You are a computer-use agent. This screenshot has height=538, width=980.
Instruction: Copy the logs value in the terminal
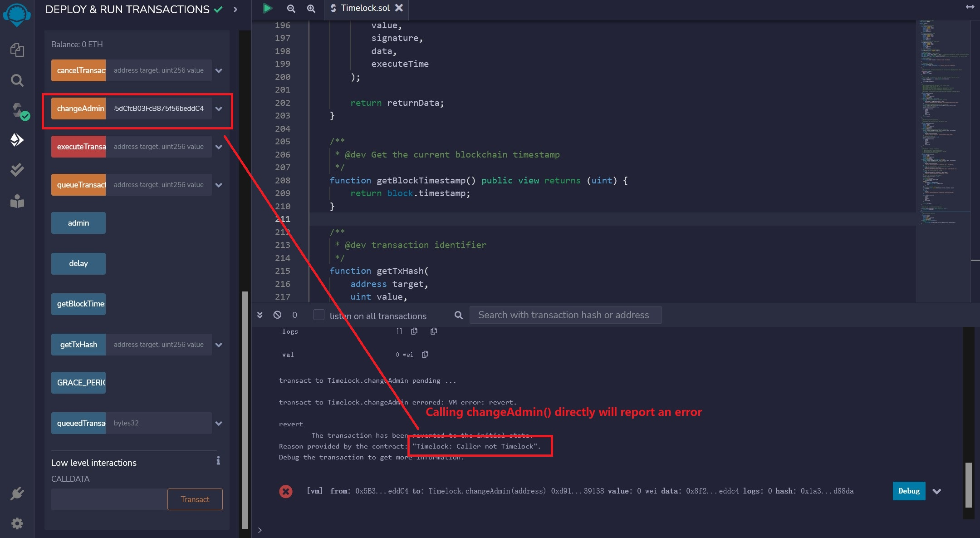414,331
